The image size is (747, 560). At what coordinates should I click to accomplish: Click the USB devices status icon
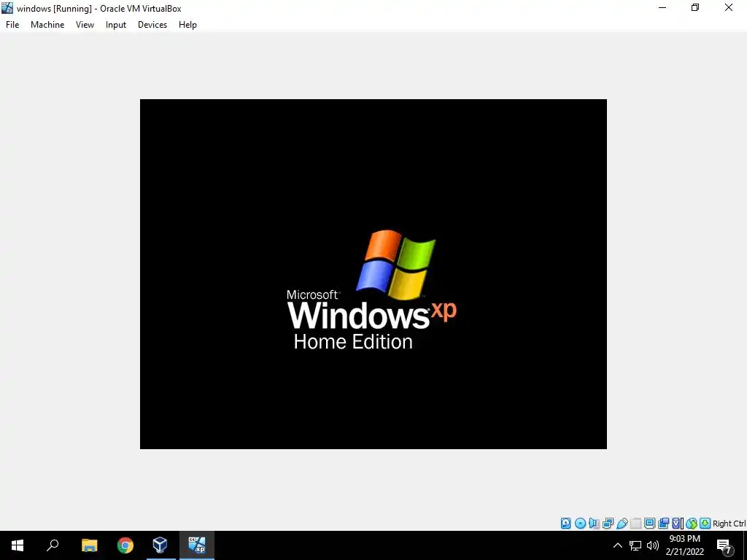click(622, 524)
